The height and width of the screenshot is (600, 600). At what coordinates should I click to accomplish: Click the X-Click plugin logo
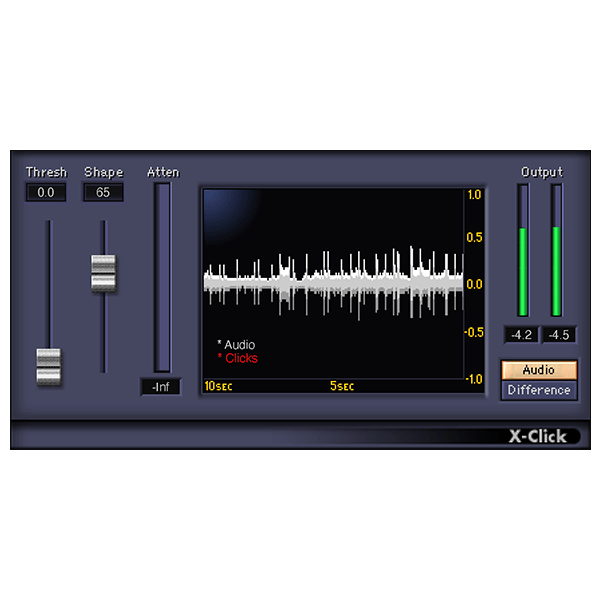click(538, 436)
